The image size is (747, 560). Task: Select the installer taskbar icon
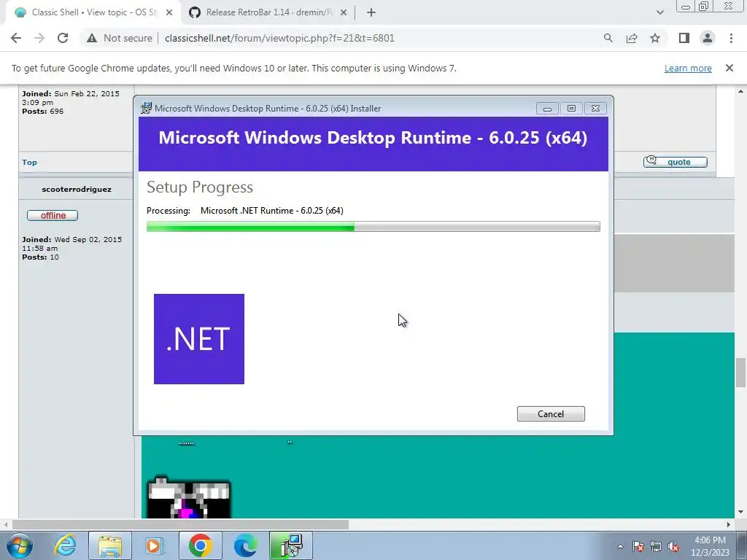(x=290, y=545)
